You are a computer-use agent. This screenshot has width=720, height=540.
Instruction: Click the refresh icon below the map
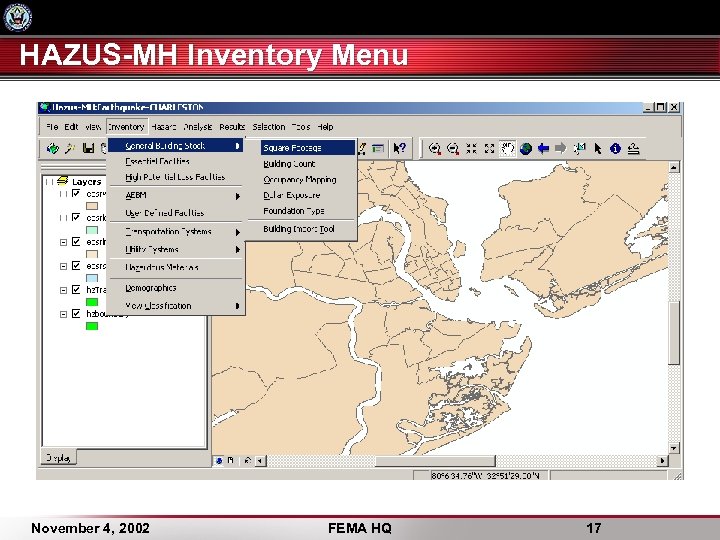(x=248, y=460)
